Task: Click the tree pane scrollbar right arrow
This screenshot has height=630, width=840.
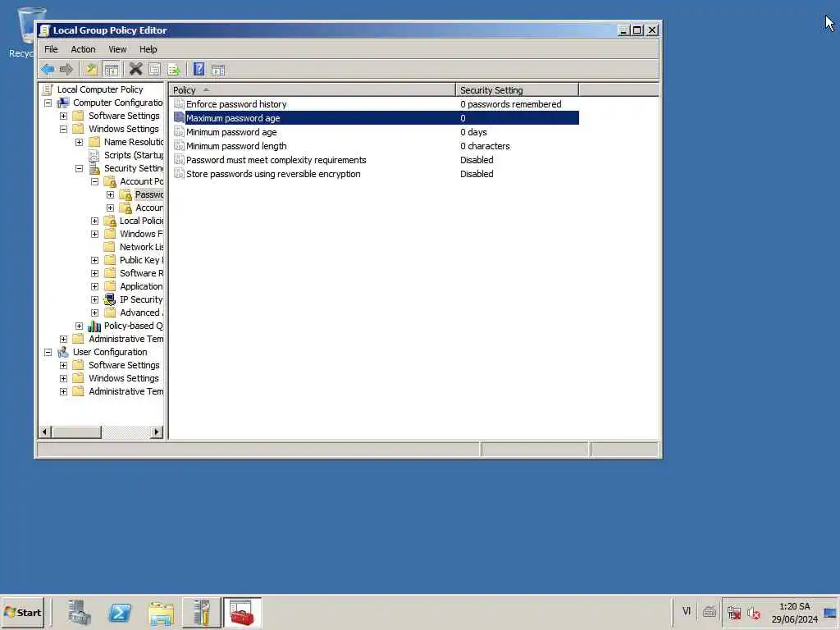Action: point(157,431)
